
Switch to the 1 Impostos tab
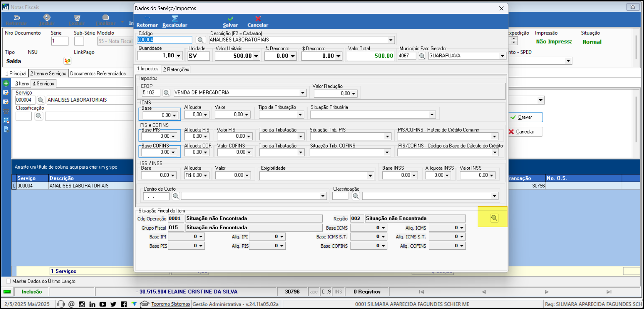[148, 69]
